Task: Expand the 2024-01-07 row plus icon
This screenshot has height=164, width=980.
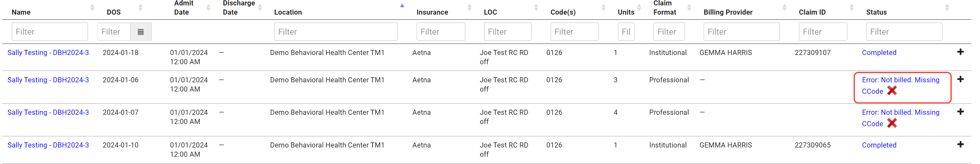Action: pos(960,112)
